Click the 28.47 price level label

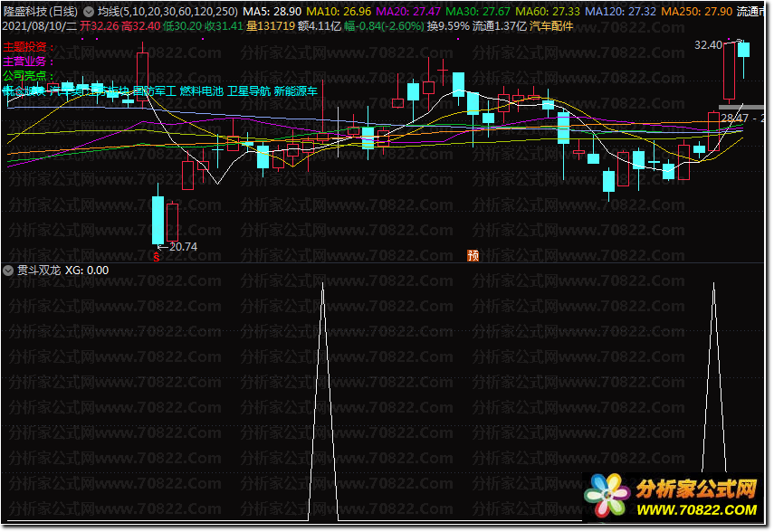[734, 118]
